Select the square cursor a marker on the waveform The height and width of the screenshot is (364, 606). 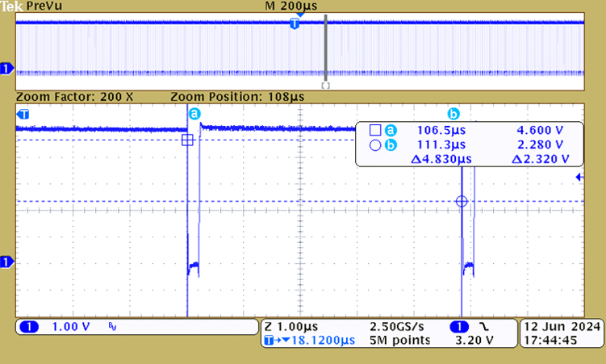(187, 140)
